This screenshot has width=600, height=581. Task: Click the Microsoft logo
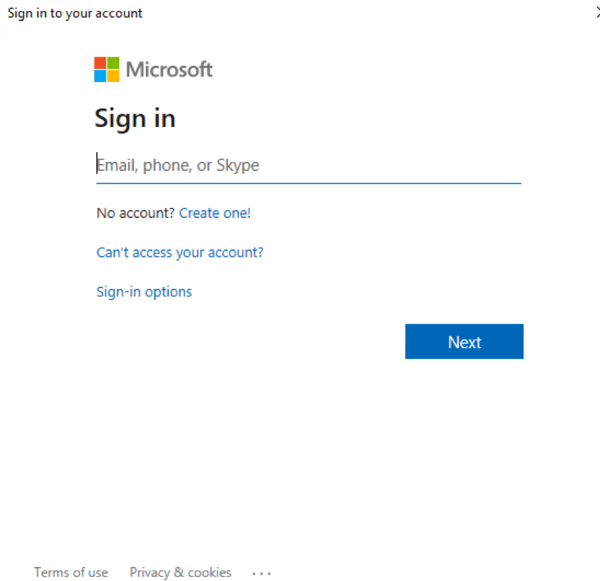pos(153,70)
